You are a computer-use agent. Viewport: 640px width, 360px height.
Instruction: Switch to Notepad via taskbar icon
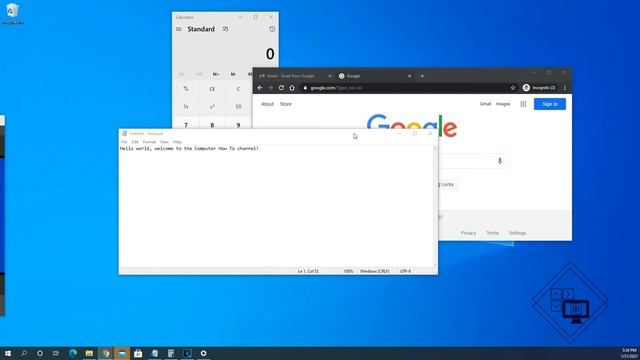(155, 353)
